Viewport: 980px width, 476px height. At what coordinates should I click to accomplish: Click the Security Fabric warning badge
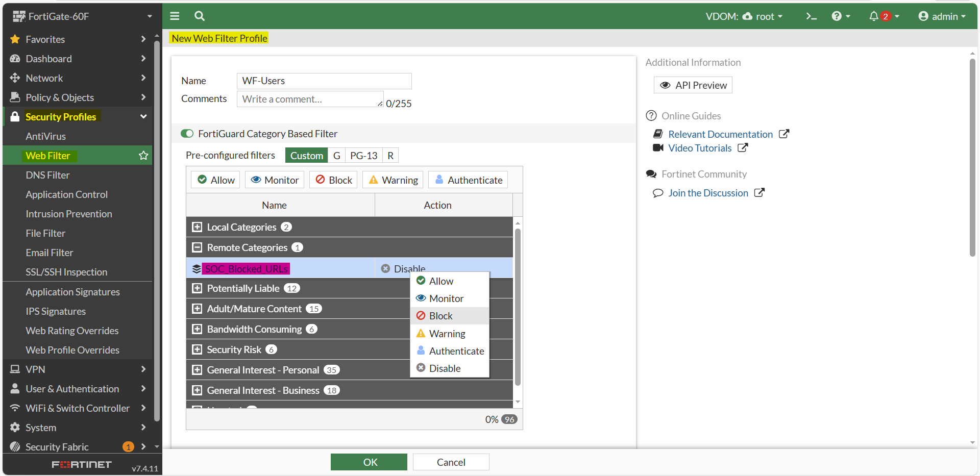pyautogui.click(x=128, y=447)
